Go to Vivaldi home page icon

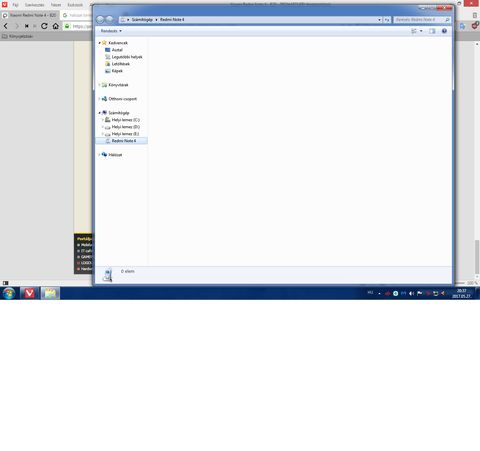click(56, 26)
